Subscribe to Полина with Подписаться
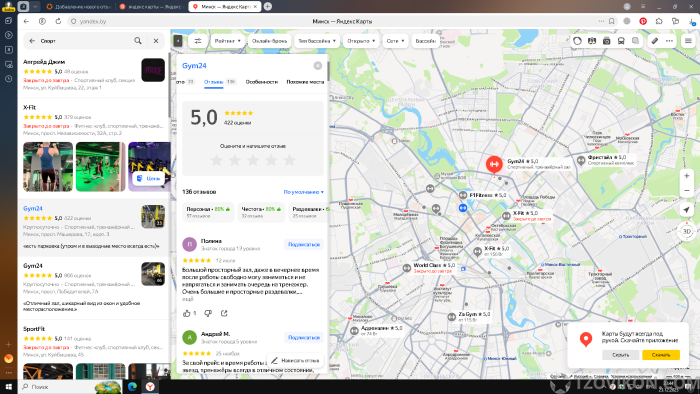Screen dimensions: 700x394 304,245
